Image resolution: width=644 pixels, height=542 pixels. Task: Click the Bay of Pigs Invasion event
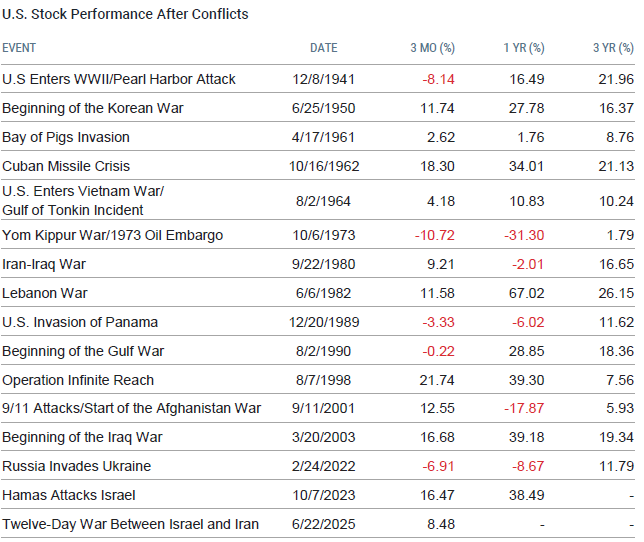click(x=66, y=137)
